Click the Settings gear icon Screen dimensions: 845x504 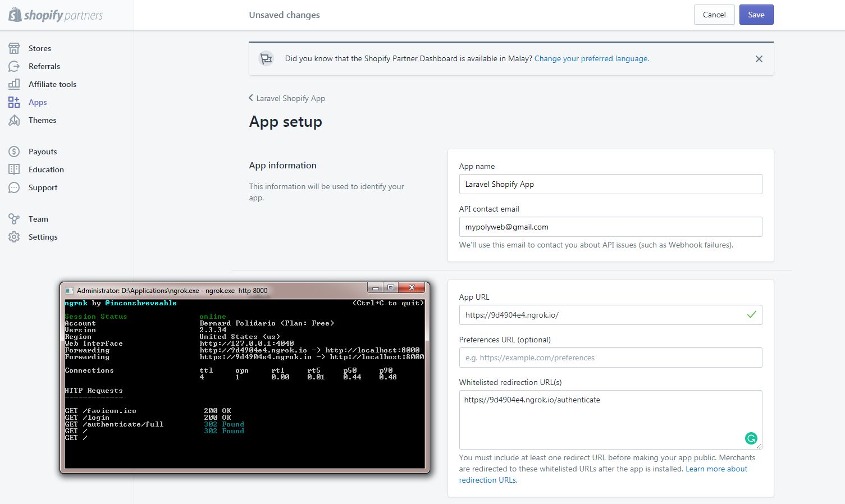coord(14,237)
